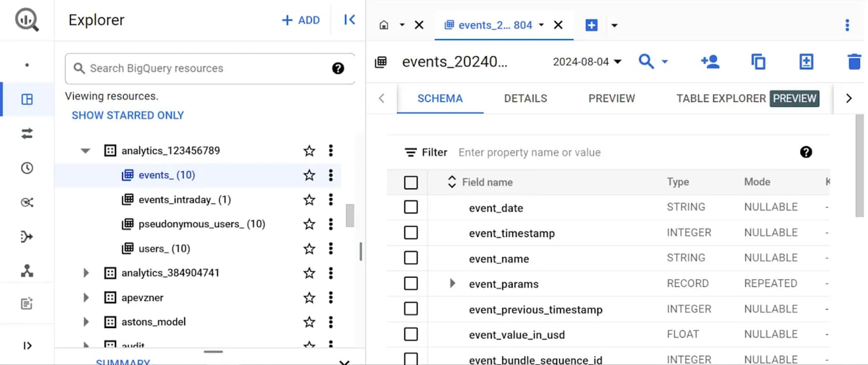Open the Partner center hierarchy icon
Image resolution: width=868 pixels, height=365 pixels.
click(27, 271)
